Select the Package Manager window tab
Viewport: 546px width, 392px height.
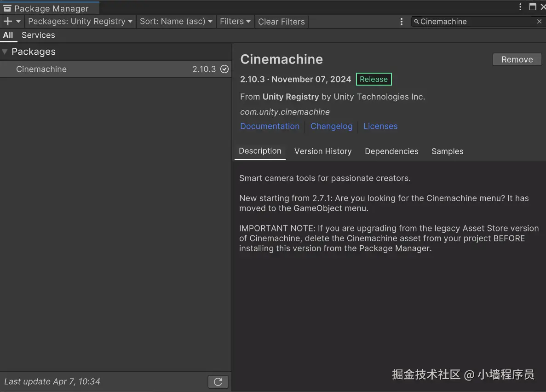[50, 8]
